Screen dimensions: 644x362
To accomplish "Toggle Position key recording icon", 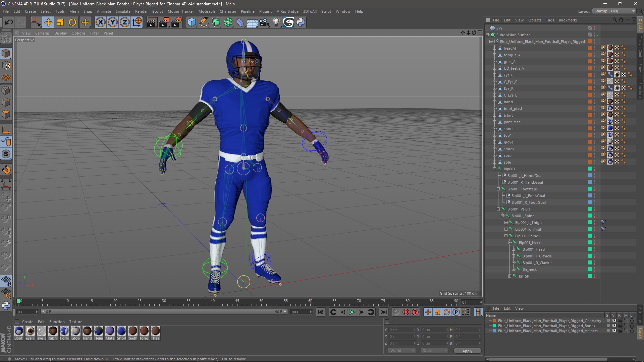I will (428, 312).
